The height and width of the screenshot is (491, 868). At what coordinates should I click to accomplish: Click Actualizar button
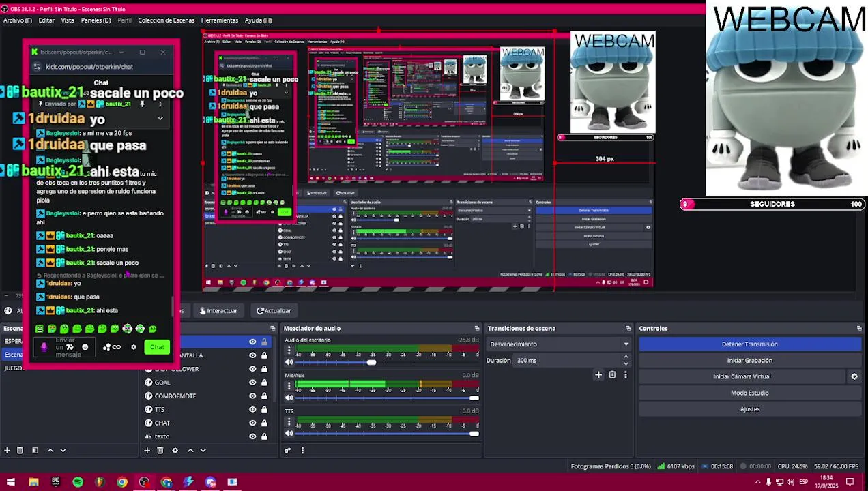(274, 311)
